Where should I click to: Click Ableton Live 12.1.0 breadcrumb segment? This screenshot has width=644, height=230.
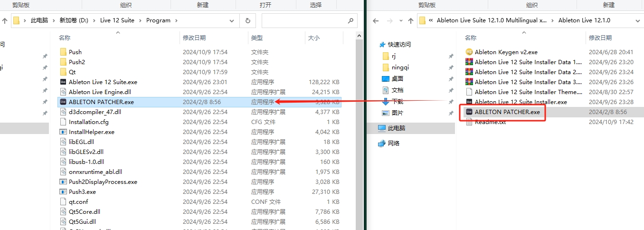click(x=584, y=20)
